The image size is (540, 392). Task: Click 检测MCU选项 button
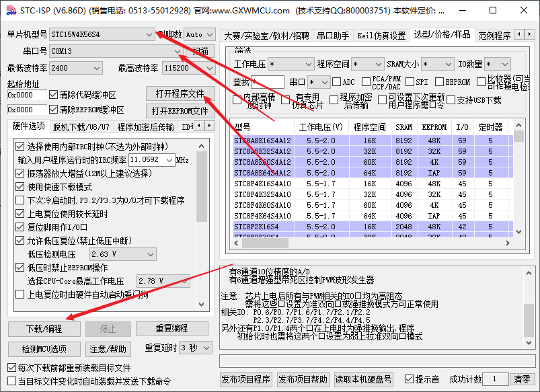[44, 349]
